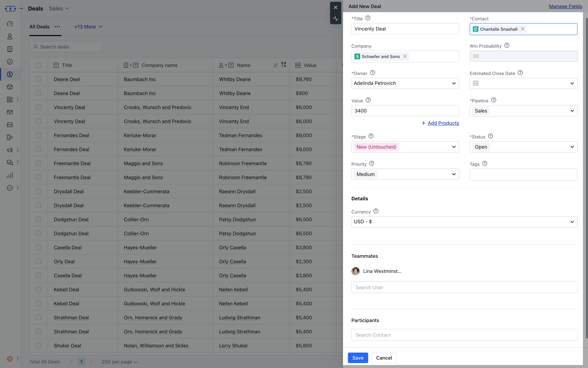This screenshot has width=588, height=368.
Task: Expand the Sales pipeline selector in header
Action: click(x=59, y=9)
